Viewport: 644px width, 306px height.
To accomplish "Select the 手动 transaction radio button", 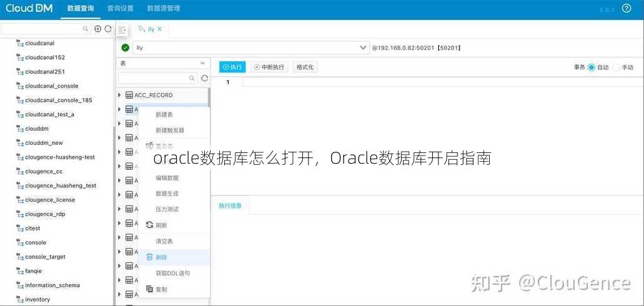I will [616, 67].
